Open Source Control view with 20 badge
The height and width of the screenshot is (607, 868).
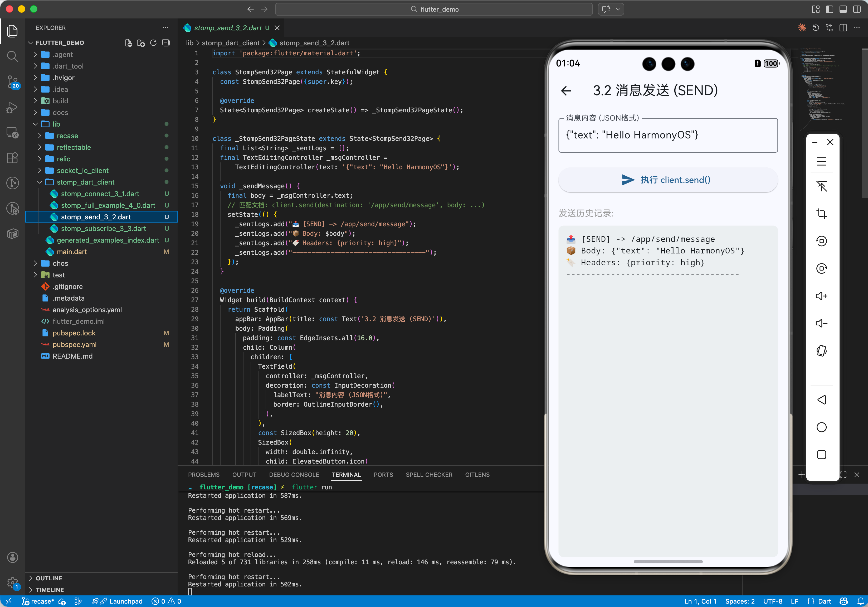tap(12, 82)
